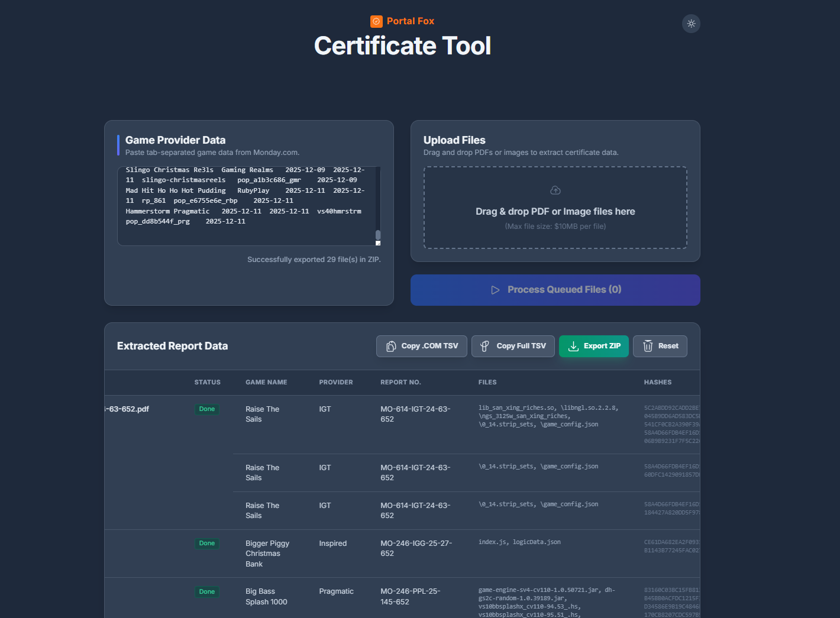Click the drag & drop PDF upload area

(555, 208)
